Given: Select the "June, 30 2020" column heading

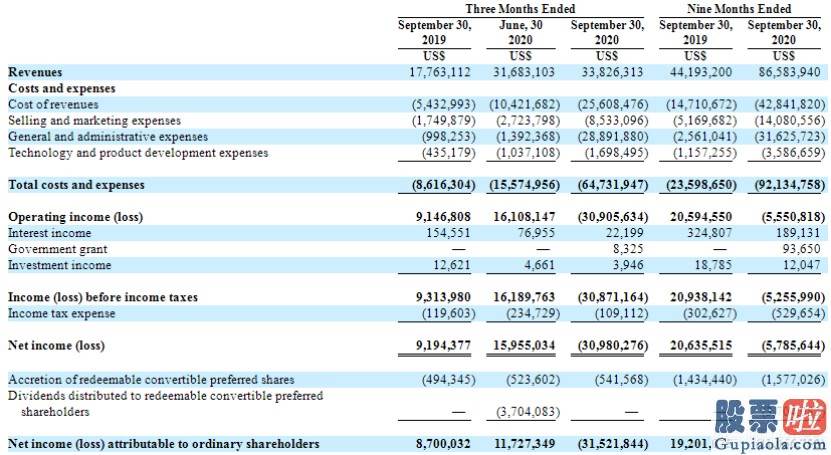Looking at the screenshot, I should tap(520, 32).
